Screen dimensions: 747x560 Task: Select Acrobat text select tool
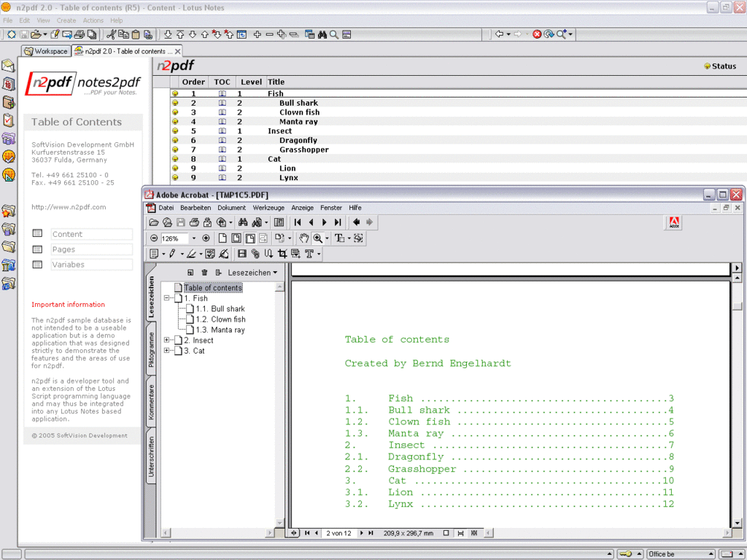(x=339, y=238)
